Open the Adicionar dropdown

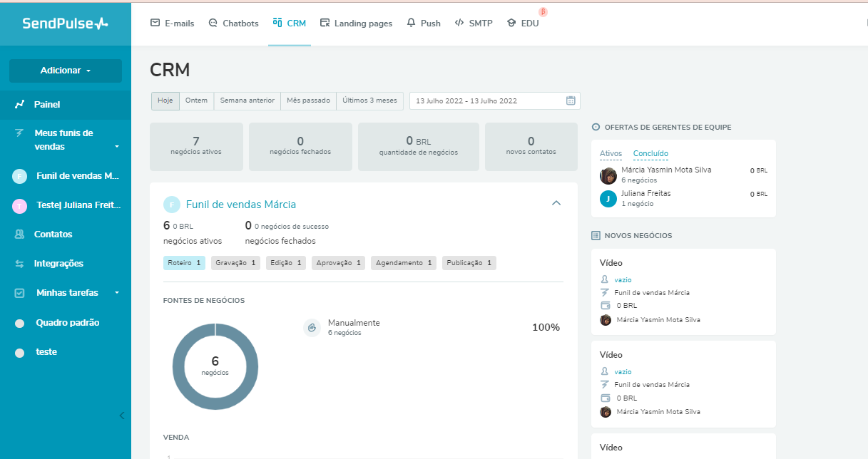pyautogui.click(x=66, y=71)
